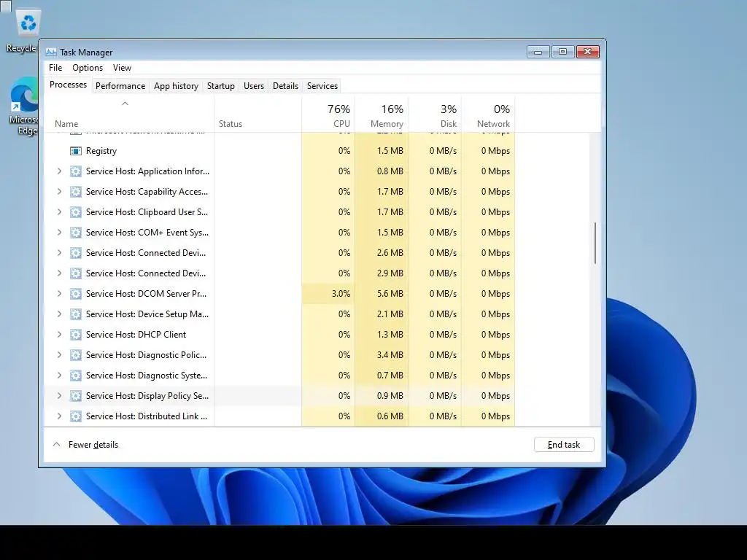This screenshot has height=560, width=747.
Task: Expand Service Host: Capability Acces... group
Action: click(x=60, y=192)
